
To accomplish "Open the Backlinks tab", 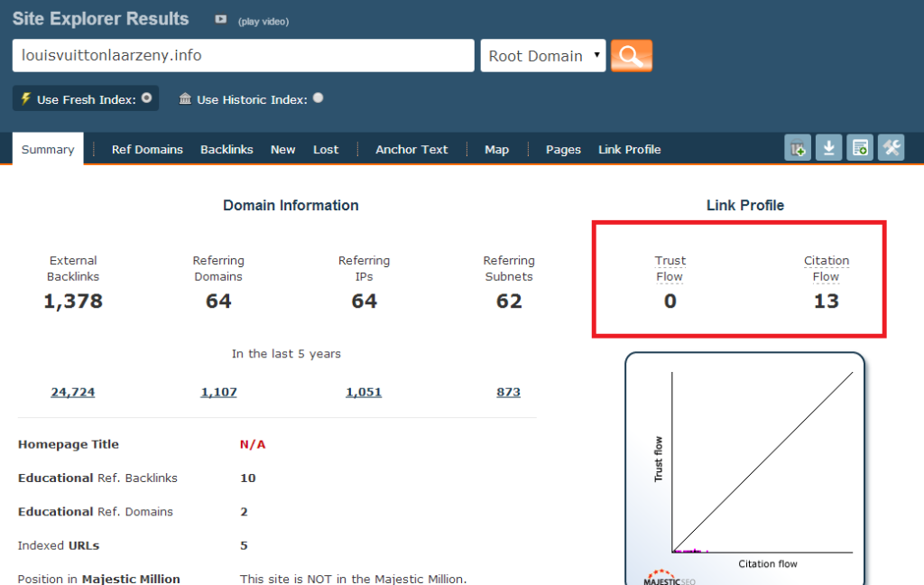I will (226, 149).
